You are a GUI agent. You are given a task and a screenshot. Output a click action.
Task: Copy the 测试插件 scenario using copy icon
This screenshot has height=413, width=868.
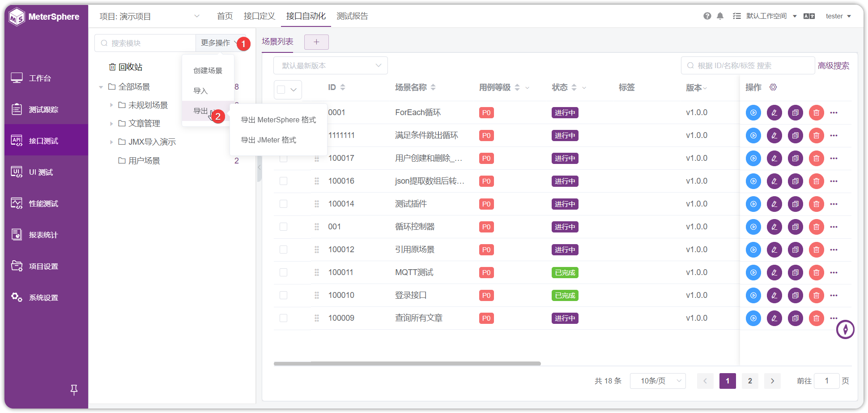coord(795,204)
